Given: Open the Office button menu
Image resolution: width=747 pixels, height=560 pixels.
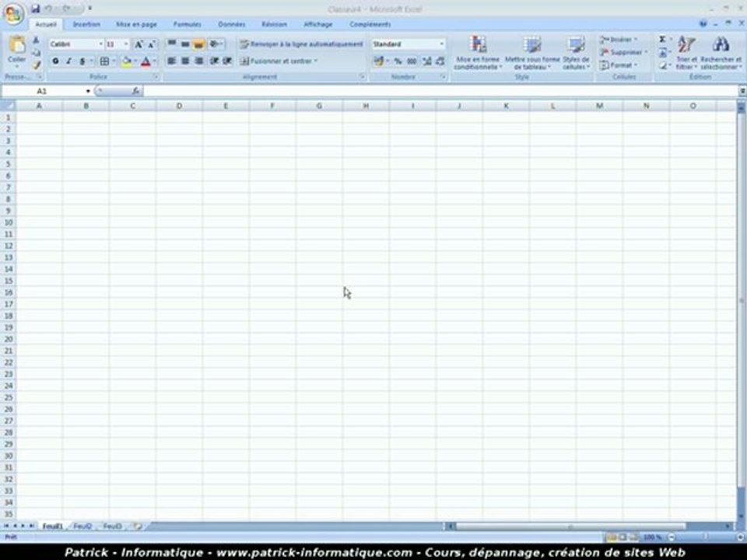Looking at the screenshot, I should (x=14, y=14).
